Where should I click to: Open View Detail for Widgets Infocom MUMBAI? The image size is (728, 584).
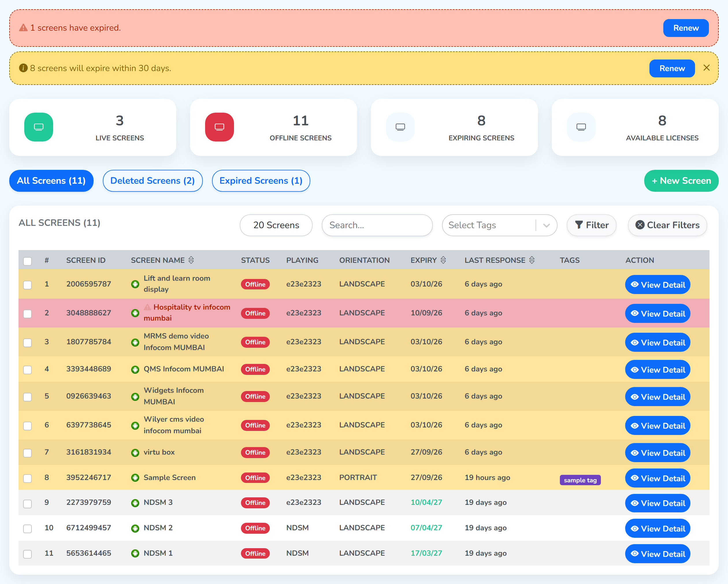[658, 397]
